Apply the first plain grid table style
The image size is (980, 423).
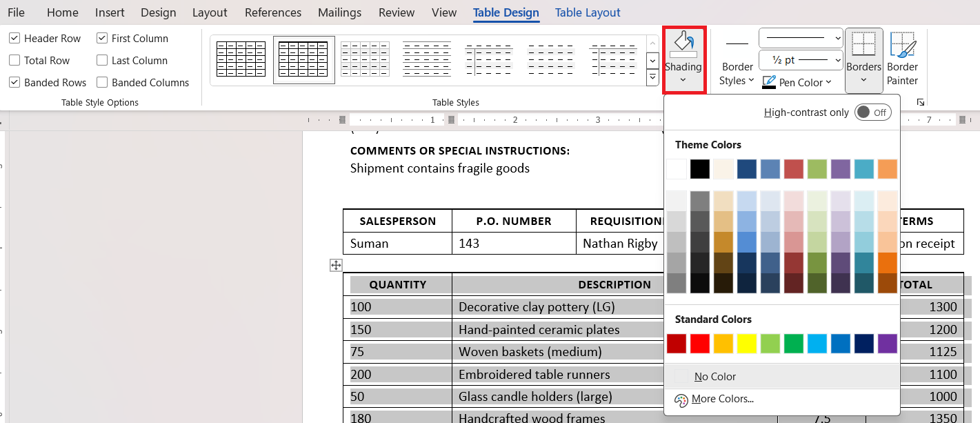tap(241, 59)
